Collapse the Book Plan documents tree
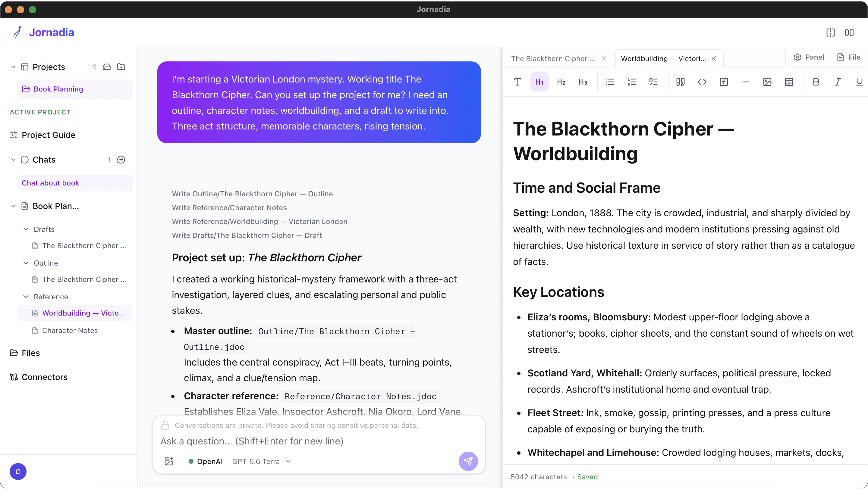Image resolution: width=868 pixels, height=489 pixels. pyautogui.click(x=13, y=206)
